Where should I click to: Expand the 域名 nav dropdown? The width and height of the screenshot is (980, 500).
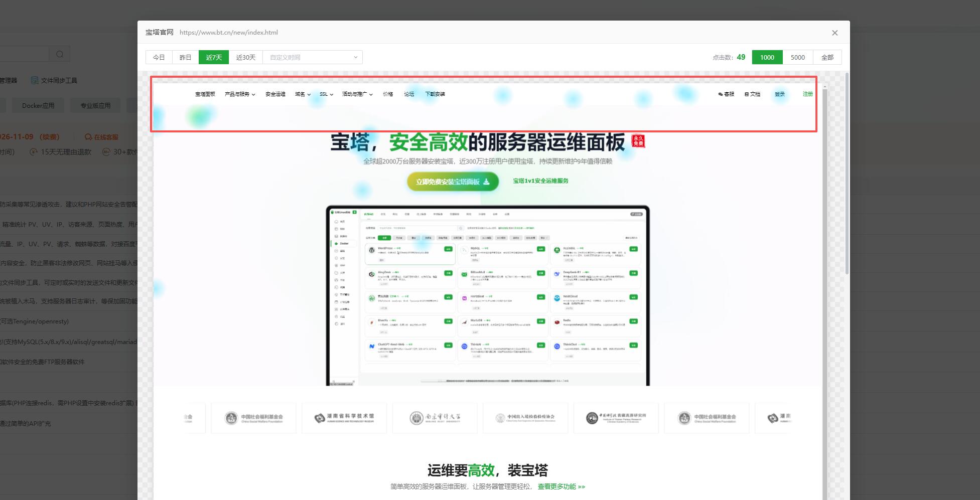click(303, 94)
